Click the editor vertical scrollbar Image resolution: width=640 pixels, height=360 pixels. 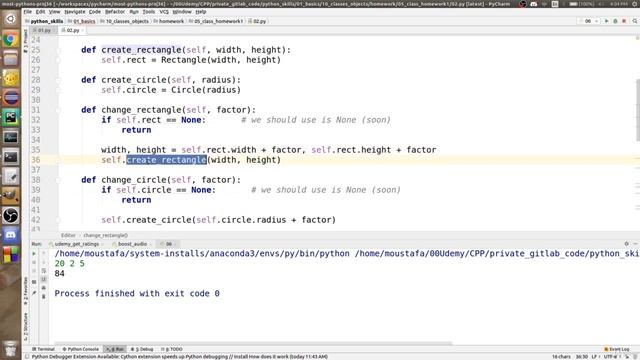(637, 110)
